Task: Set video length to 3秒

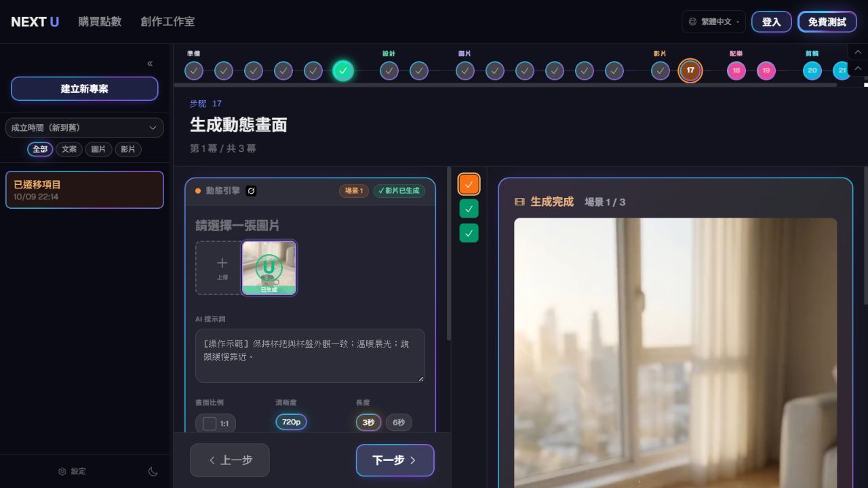Action: tap(368, 422)
